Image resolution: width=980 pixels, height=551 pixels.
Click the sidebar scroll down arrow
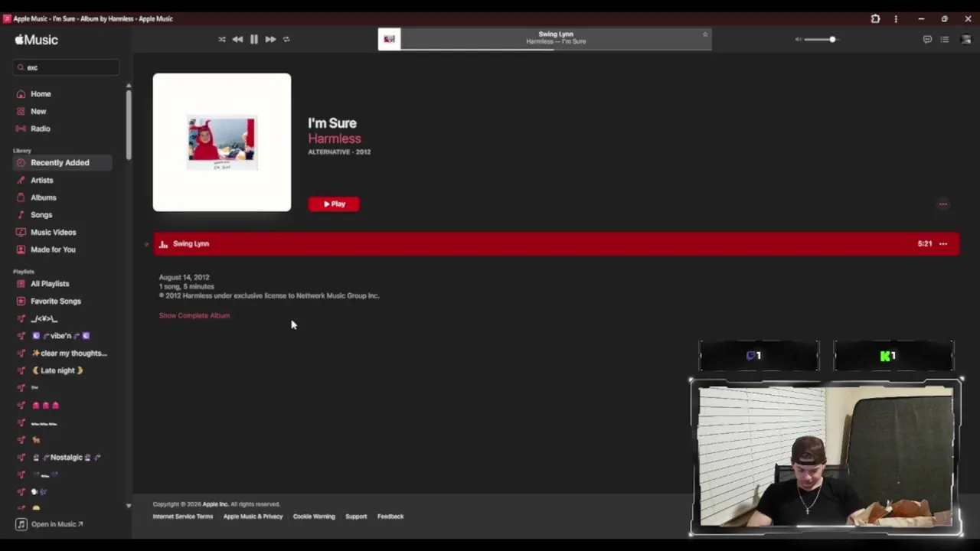(129, 506)
